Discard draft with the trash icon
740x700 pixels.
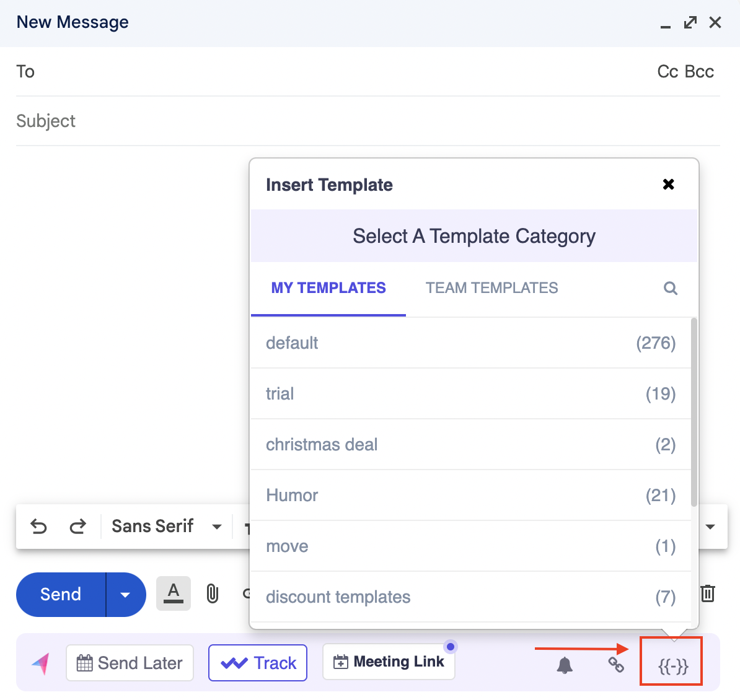click(708, 593)
